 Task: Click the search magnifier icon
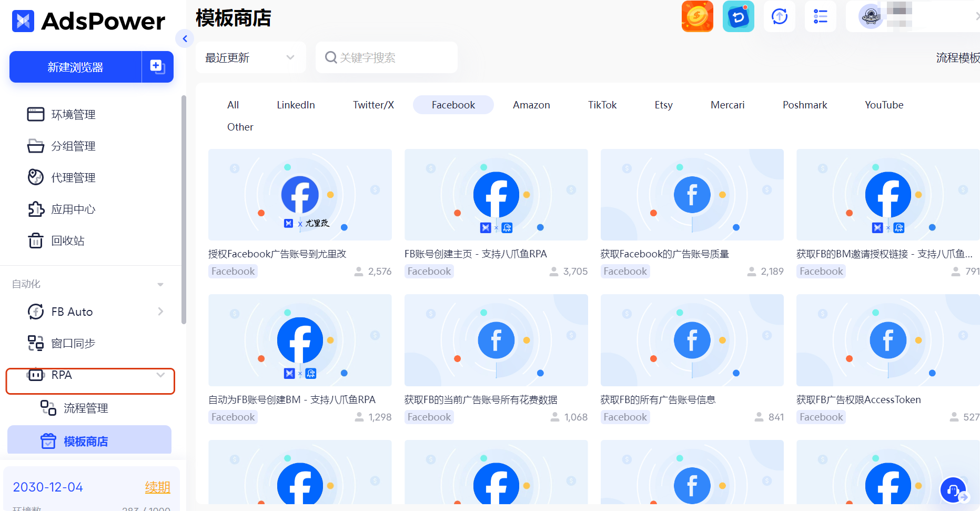point(331,57)
